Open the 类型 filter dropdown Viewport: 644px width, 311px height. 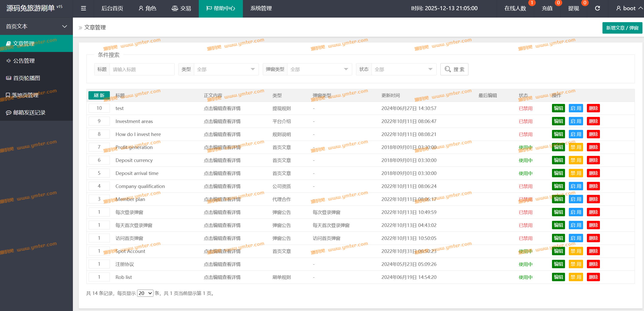[226, 69]
